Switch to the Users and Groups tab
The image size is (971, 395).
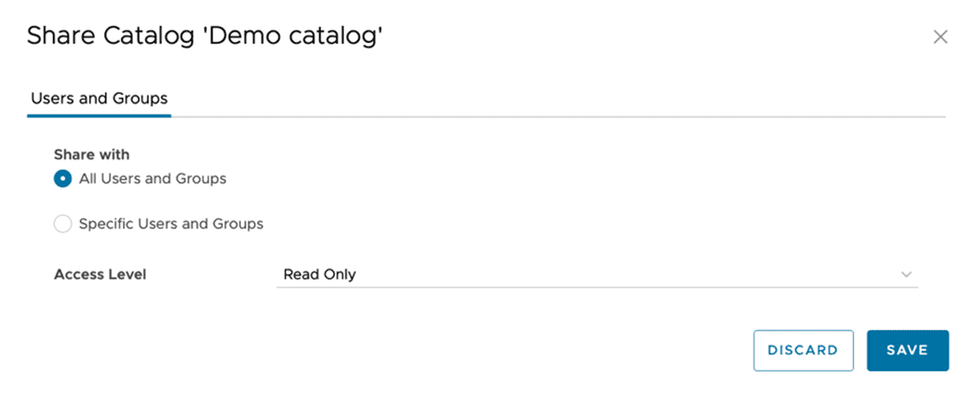coord(99,98)
